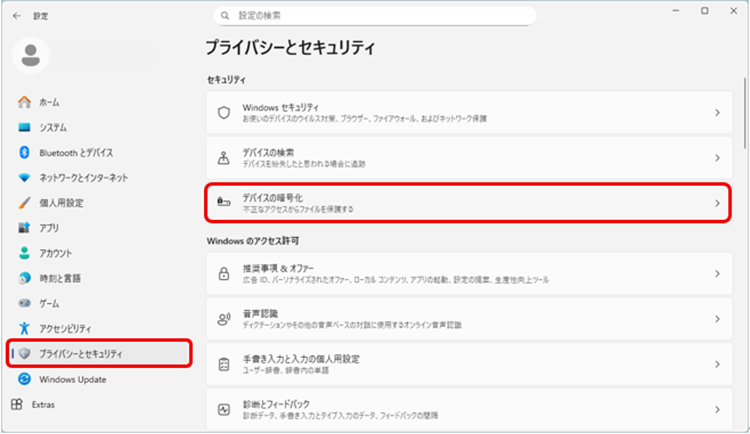Click the Windows Update icon in sidebar
This screenshot has height=434, width=750.
25,379
